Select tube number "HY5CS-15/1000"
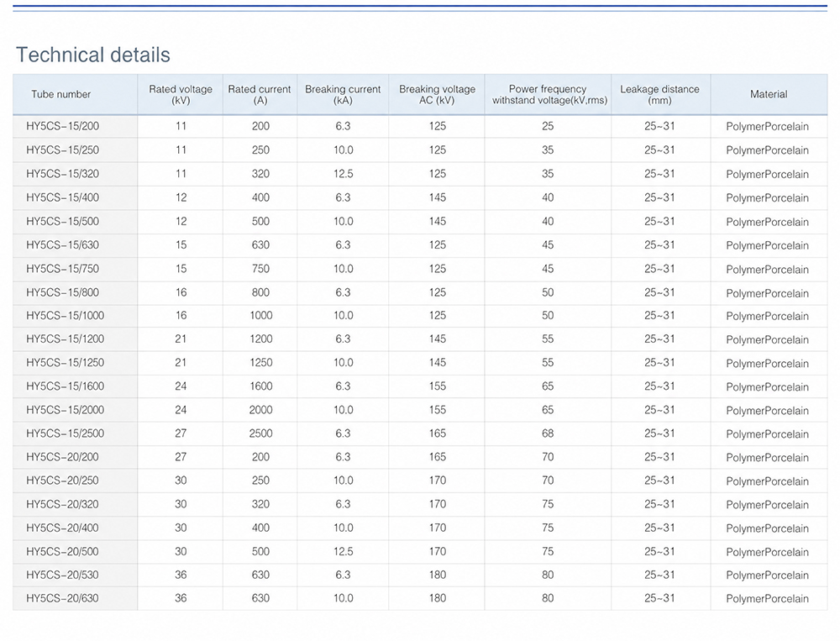This screenshot has width=840, height=641. [x=66, y=316]
